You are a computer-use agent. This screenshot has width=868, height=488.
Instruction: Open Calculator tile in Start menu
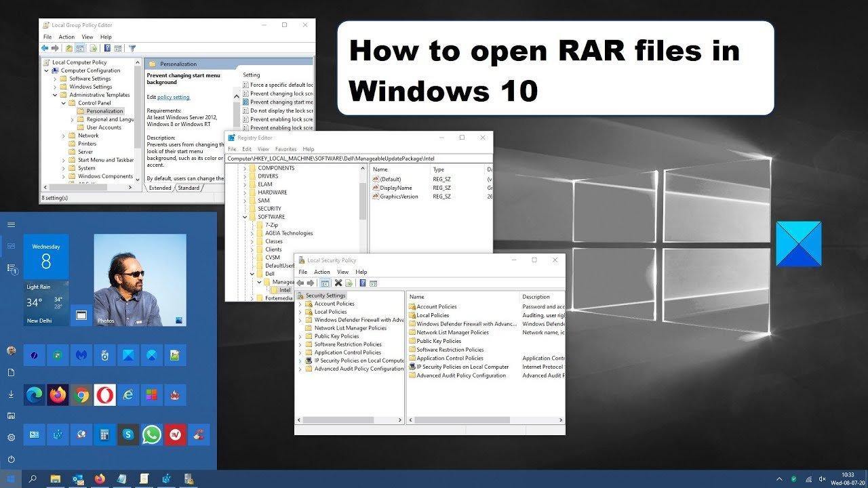(105, 434)
